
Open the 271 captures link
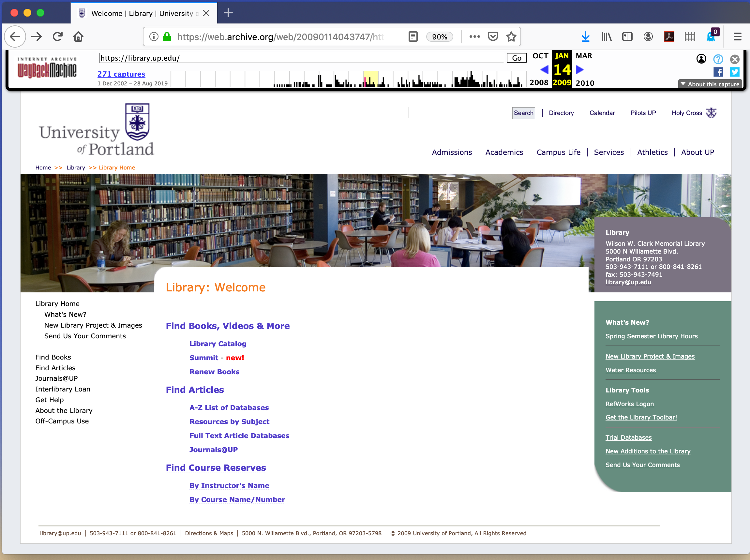(121, 74)
